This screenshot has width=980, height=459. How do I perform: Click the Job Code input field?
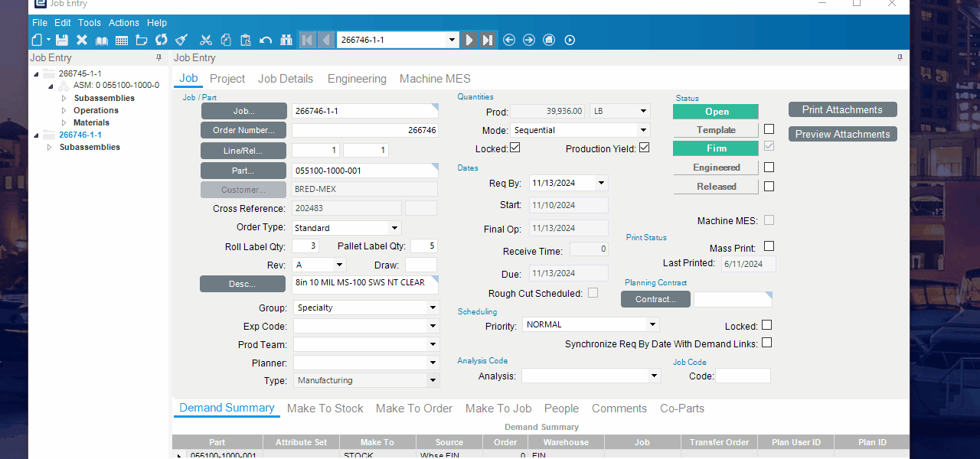[743, 376]
